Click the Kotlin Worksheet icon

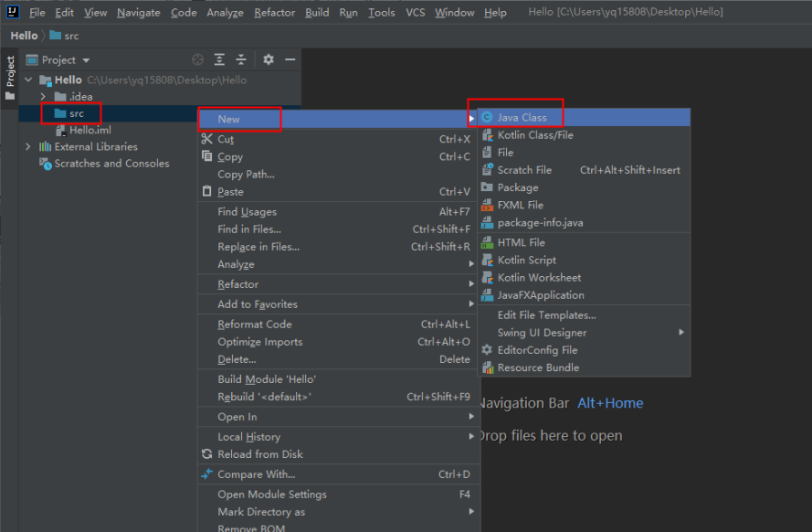488,278
